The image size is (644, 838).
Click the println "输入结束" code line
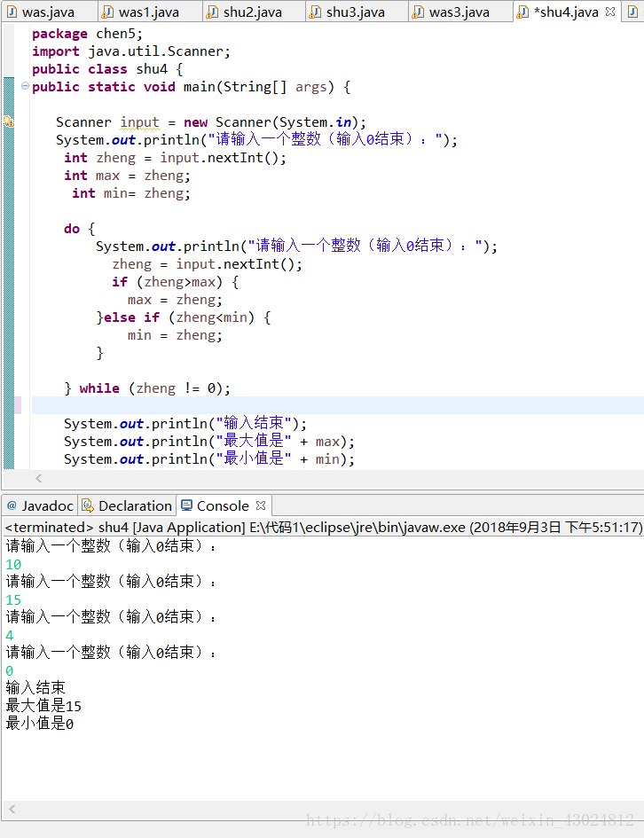click(x=185, y=423)
